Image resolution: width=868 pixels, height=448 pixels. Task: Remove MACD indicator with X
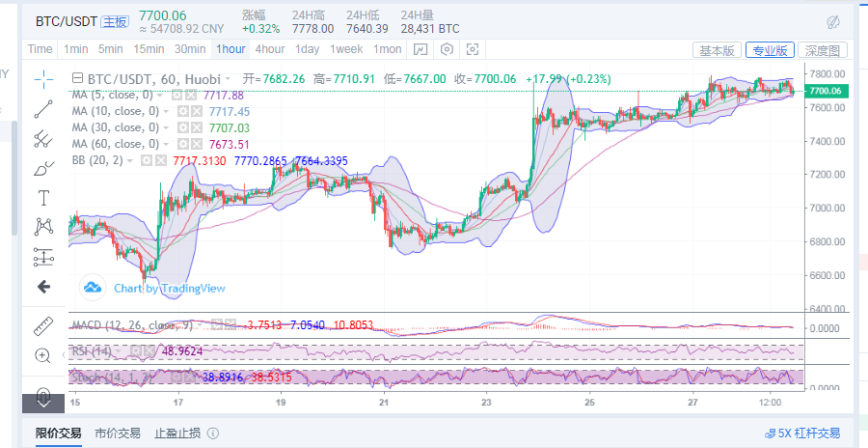[230, 325]
